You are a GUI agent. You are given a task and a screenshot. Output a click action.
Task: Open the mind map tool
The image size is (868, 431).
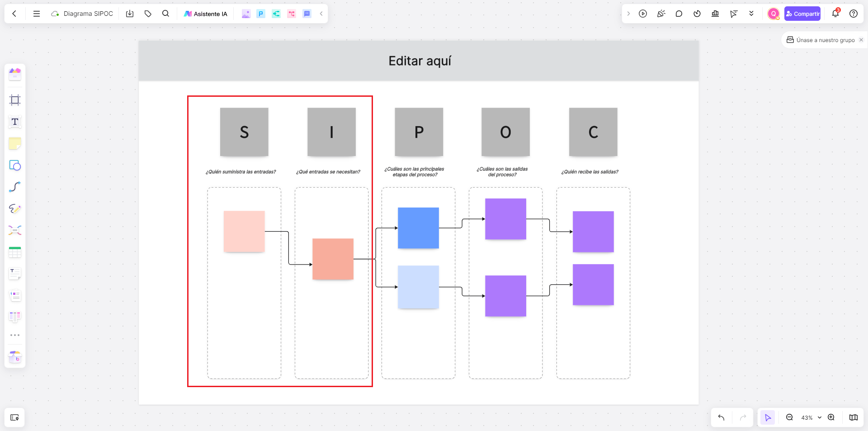15,230
